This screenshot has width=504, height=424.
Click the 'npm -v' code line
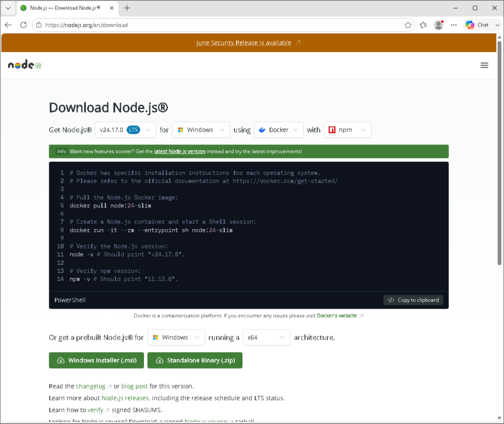click(124, 279)
